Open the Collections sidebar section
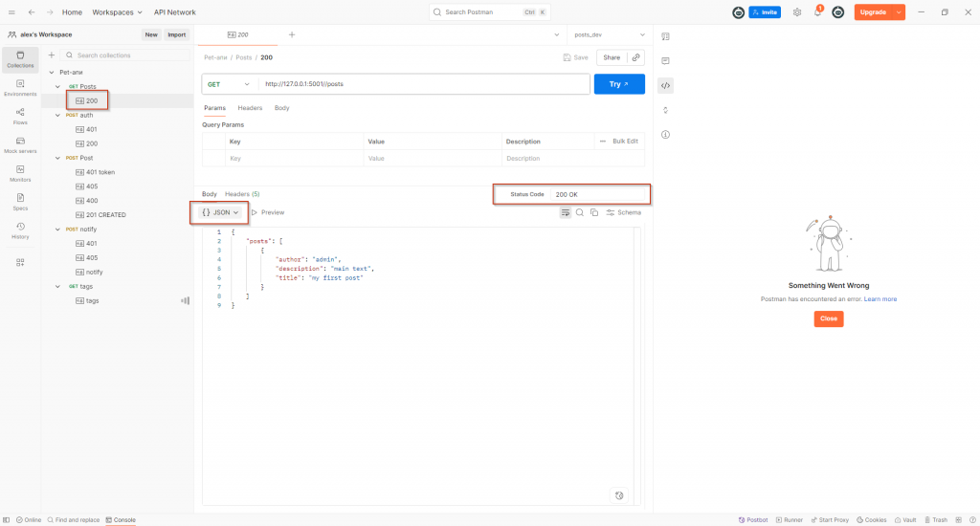This screenshot has height=526, width=980. [x=20, y=59]
